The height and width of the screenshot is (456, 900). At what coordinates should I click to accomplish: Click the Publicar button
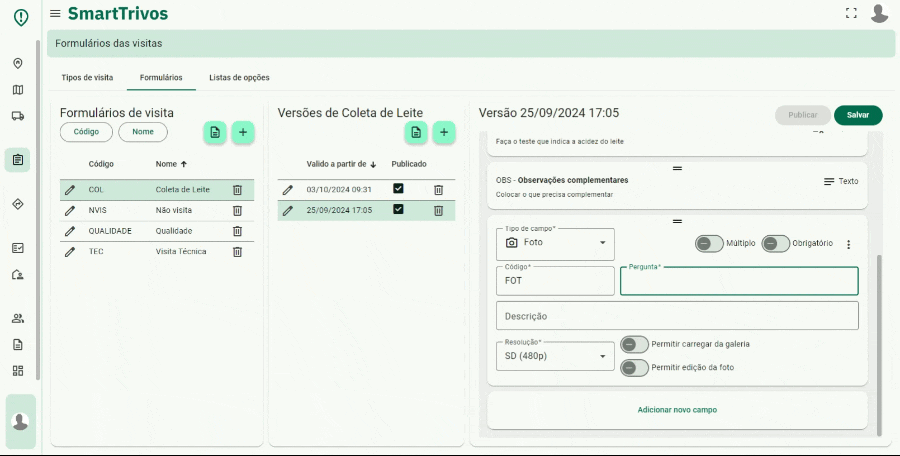pos(802,115)
